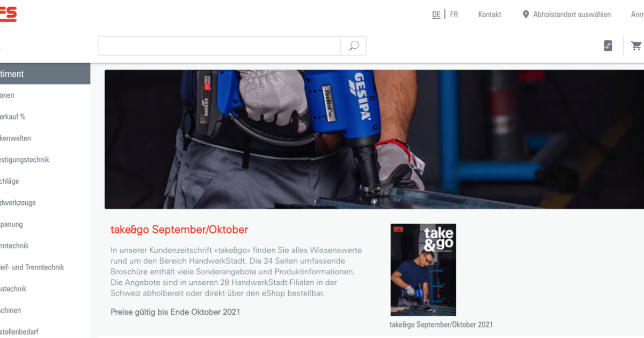This screenshot has width=644, height=338.
Task: Switch language to DE
Action: pos(436,14)
